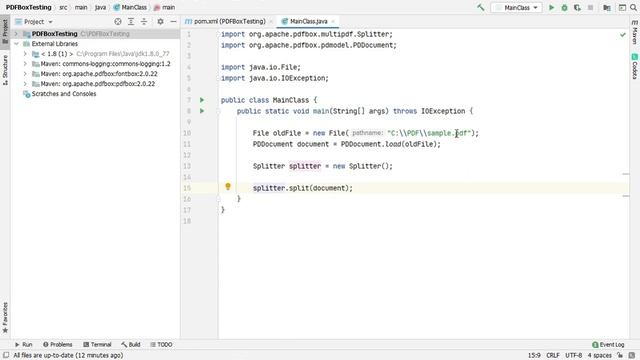This screenshot has height=360, width=640.
Task: Click the 4 spaces indent indicator
Action: click(599, 356)
